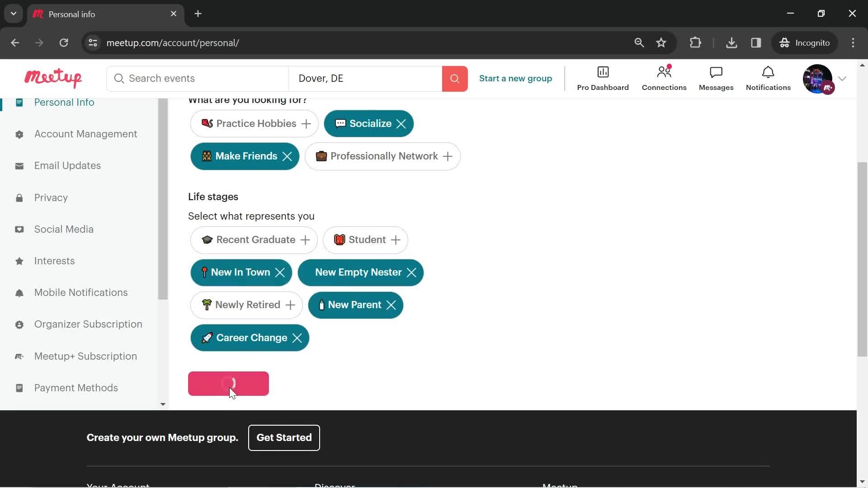Select Account Management sidebar option
Screen dimensions: 868x488
[x=85, y=134]
